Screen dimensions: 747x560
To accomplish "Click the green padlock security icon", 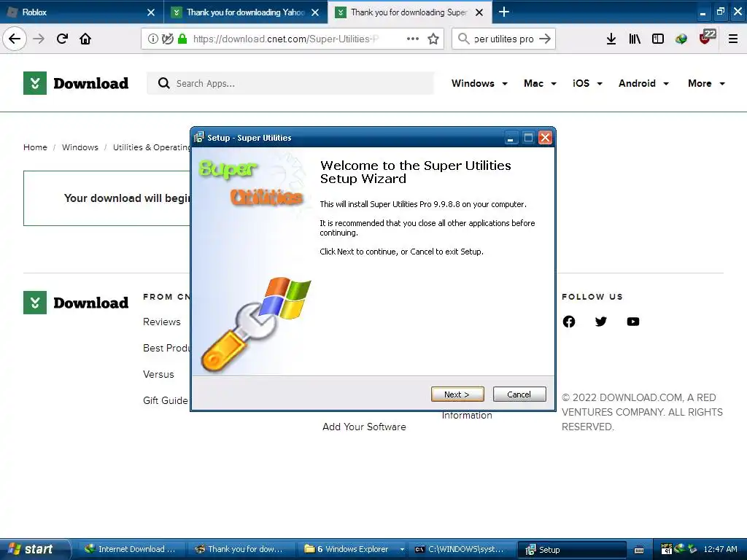I will tap(182, 39).
